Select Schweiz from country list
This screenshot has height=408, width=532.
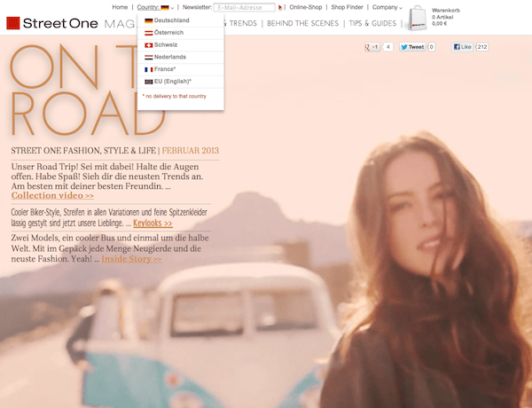pyautogui.click(x=181, y=45)
